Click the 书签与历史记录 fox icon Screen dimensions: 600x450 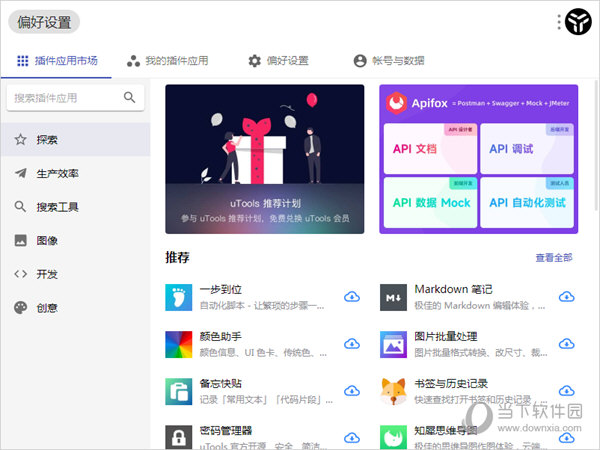[393, 391]
